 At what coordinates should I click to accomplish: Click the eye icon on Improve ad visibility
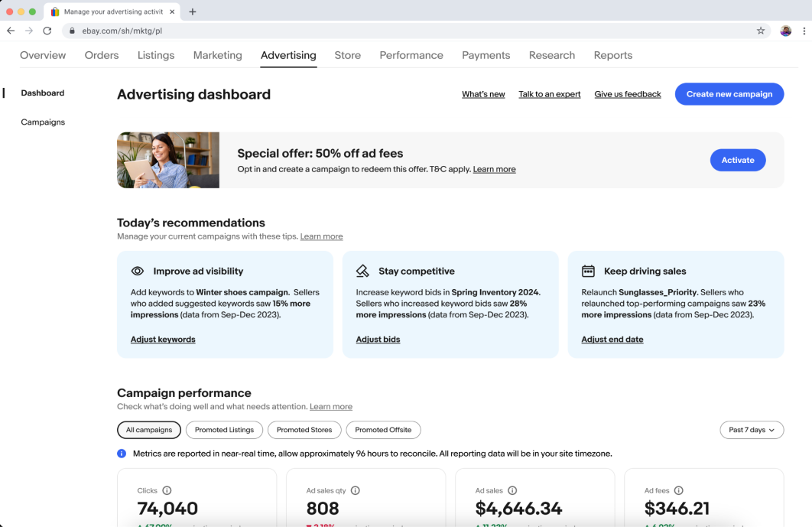click(x=137, y=271)
